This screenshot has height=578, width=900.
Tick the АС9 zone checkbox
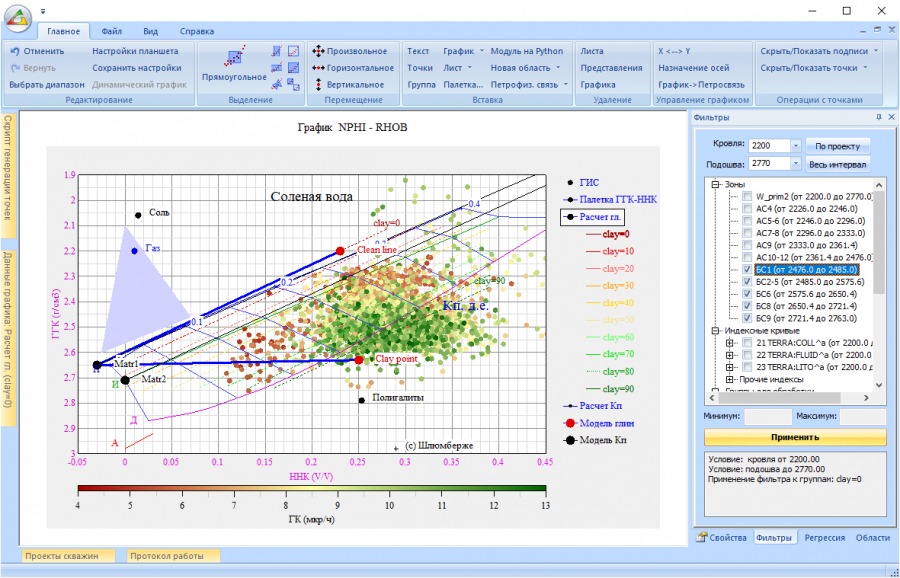(x=747, y=245)
